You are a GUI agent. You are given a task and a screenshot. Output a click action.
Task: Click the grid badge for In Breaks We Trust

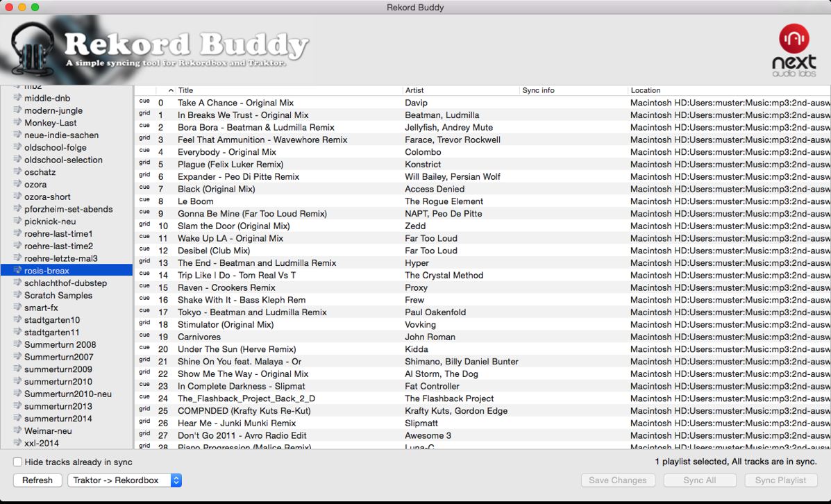(144, 115)
